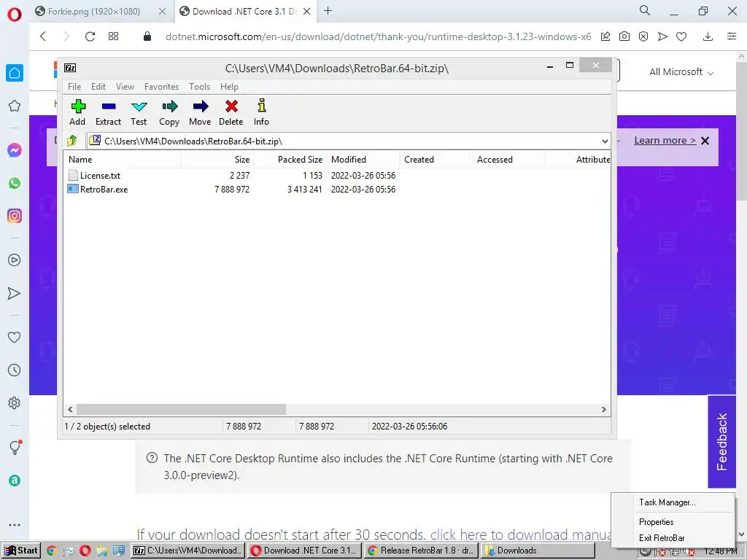Open My Flow icon in Opera sidebar
Screen dimensions: 747x560
(15, 293)
